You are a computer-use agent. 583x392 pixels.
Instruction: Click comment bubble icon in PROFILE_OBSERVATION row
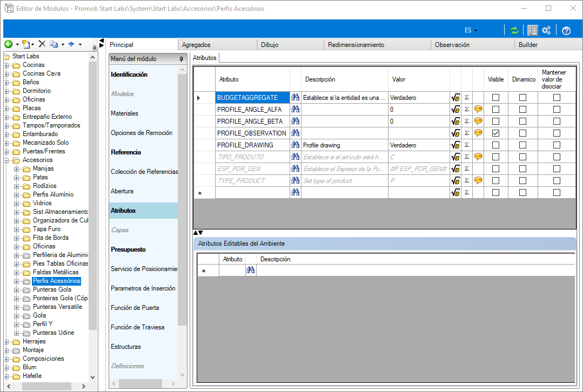click(x=478, y=133)
